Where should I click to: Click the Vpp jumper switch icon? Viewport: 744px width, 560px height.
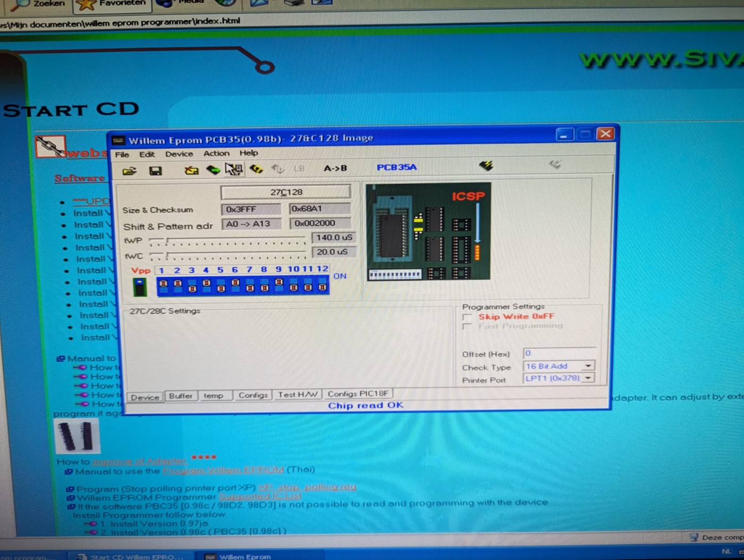coord(140,287)
